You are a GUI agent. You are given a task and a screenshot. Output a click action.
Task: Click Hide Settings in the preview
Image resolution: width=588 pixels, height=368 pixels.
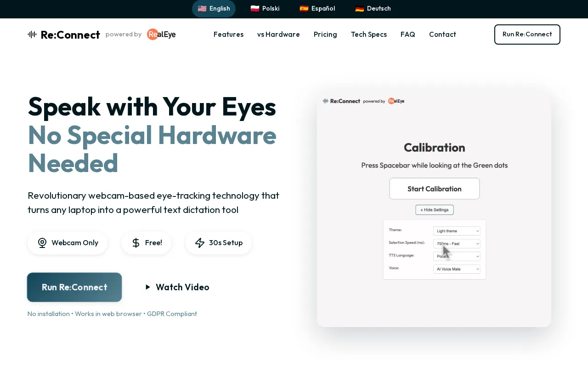click(435, 210)
